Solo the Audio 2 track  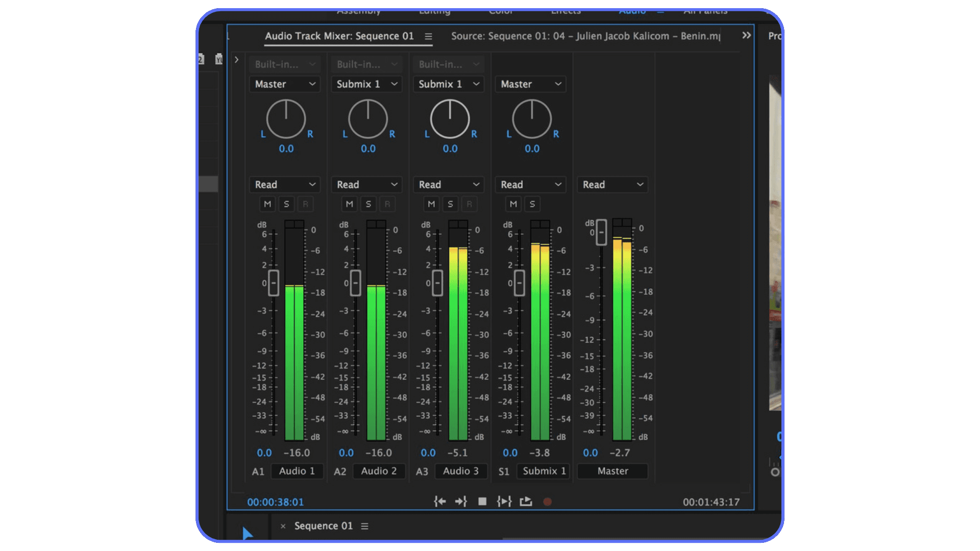(x=368, y=204)
